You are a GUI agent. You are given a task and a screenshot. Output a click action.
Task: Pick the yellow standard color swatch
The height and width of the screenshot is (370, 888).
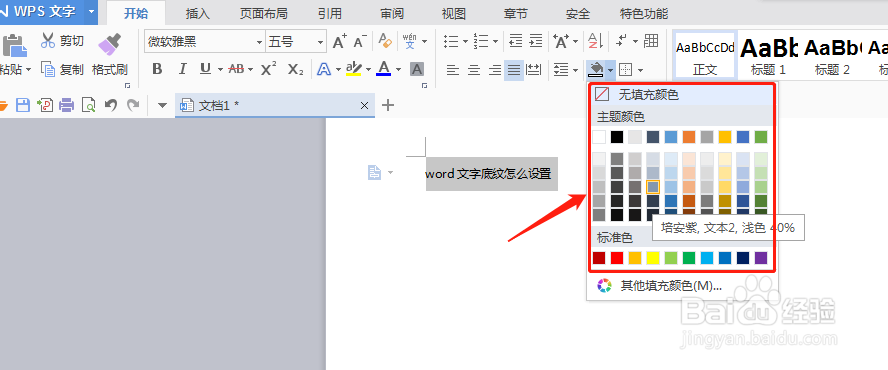(x=653, y=258)
